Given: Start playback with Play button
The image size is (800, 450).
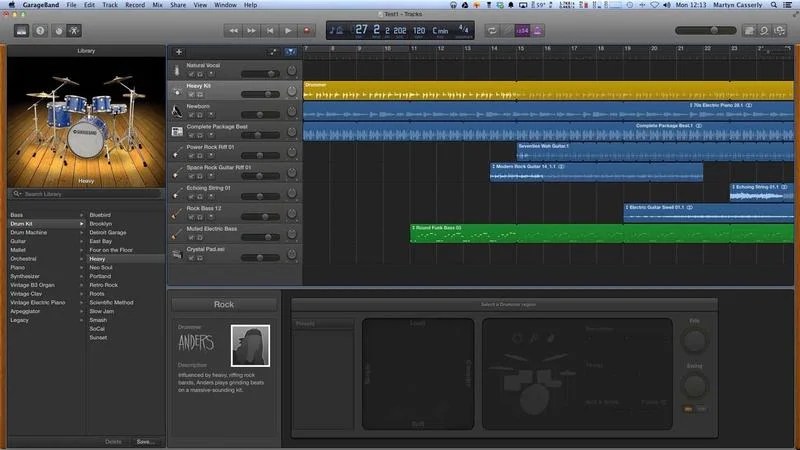Looking at the screenshot, I should click(288, 31).
